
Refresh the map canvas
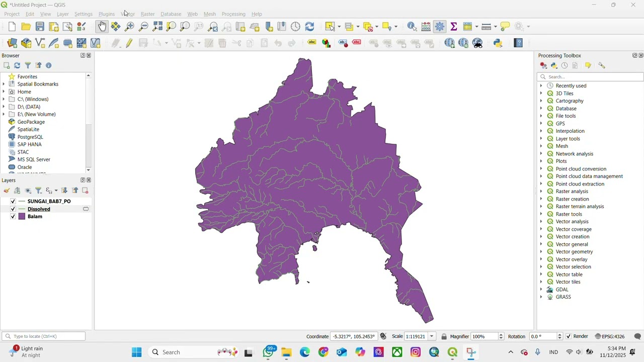[x=310, y=27]
